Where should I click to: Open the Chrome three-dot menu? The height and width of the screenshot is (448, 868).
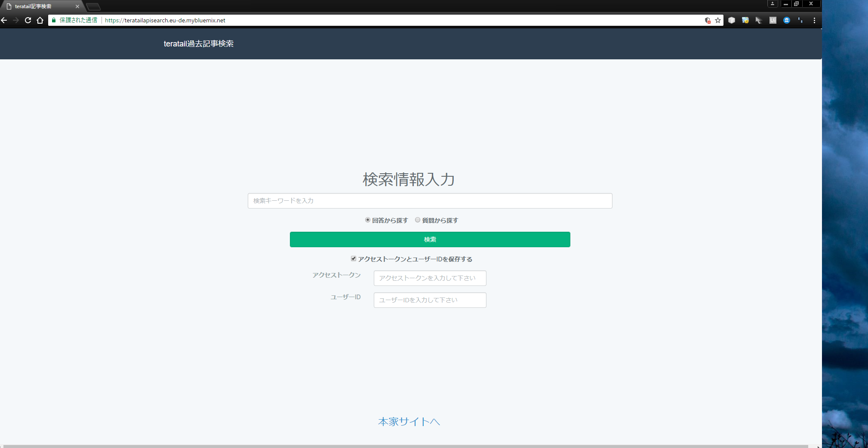[x=814, y=20]
